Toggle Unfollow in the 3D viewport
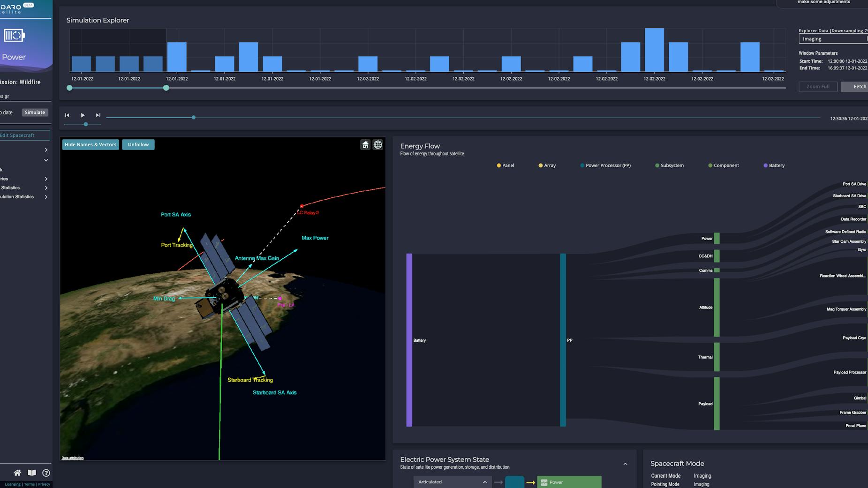 coord(138,144)
